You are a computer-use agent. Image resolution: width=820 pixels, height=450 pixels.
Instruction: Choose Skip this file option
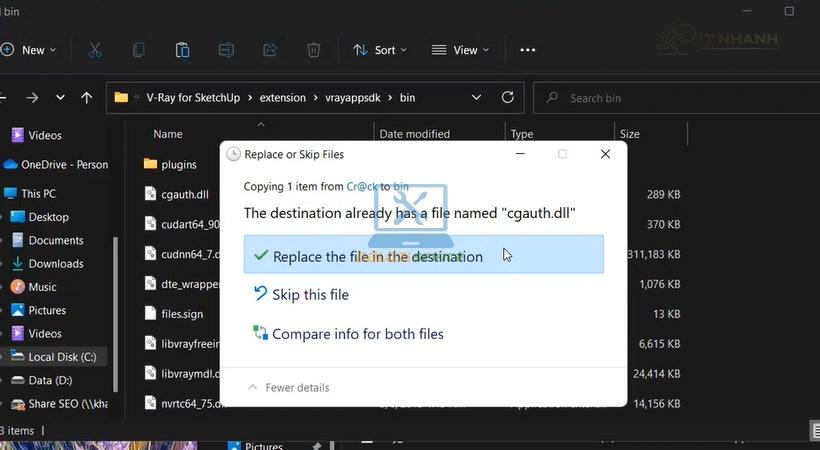301,295
